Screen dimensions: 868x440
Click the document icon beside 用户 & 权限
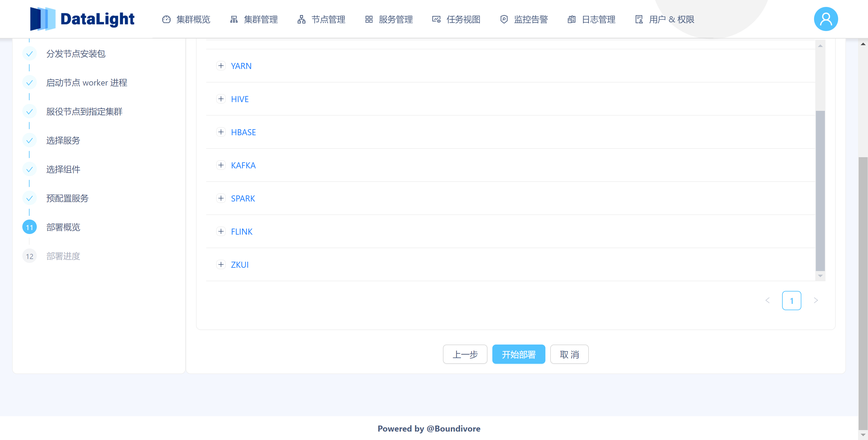tap(639, 20)
